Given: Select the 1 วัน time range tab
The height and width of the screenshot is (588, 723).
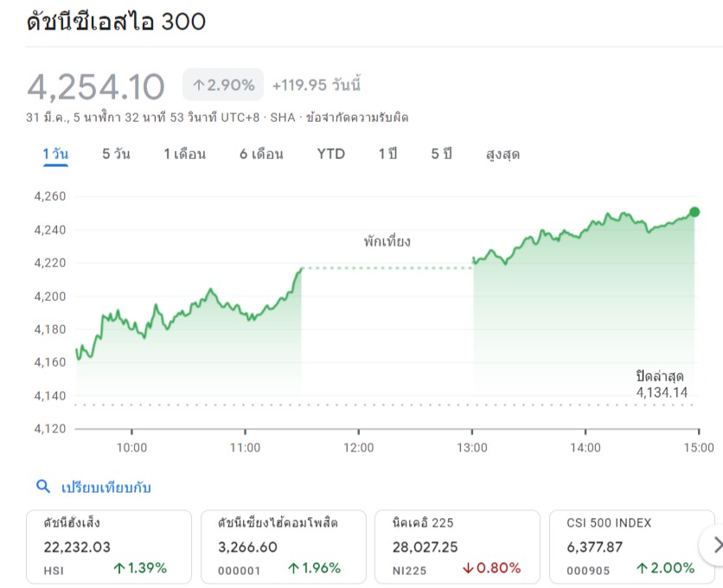Looking at the screenshot, I should tap(55, 154).
